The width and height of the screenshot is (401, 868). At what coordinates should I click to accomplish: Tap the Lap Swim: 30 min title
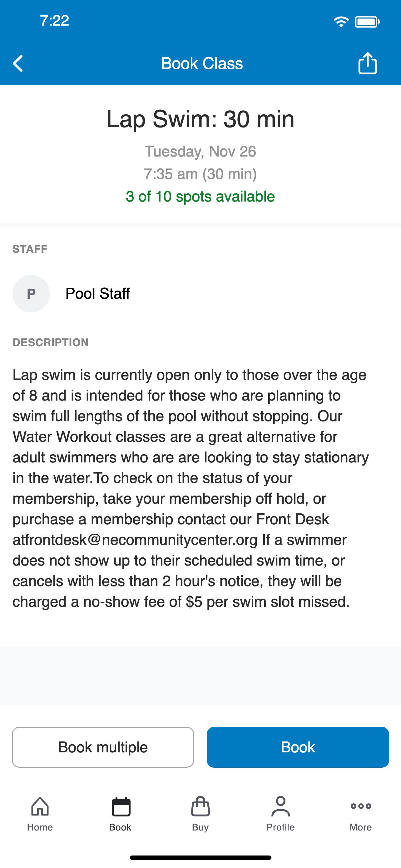point(200,119)
